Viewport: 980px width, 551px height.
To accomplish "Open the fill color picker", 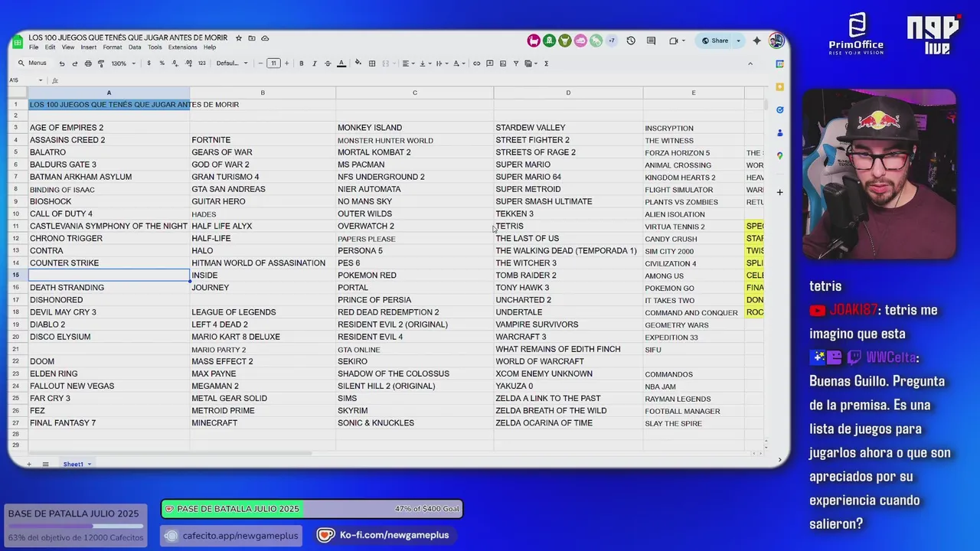I will [x=358, y=64].
